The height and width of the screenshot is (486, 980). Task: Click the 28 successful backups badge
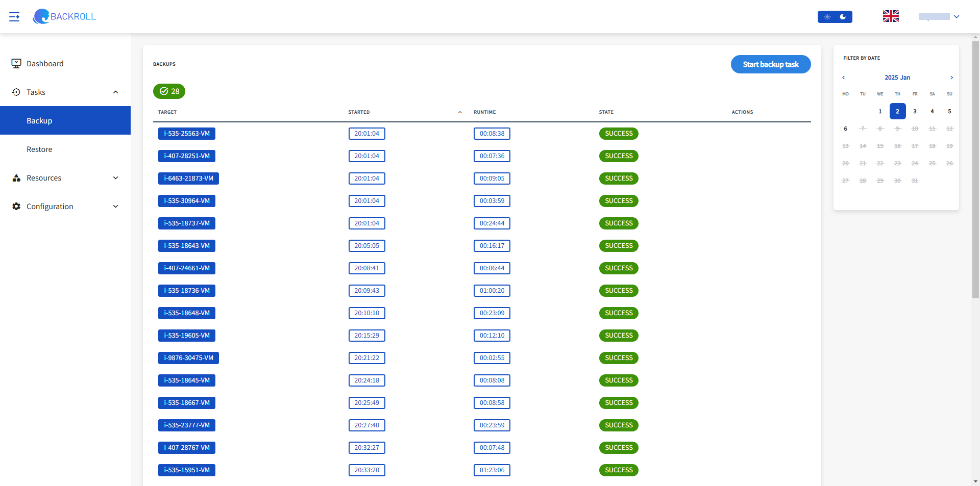(x=169, y=91)
